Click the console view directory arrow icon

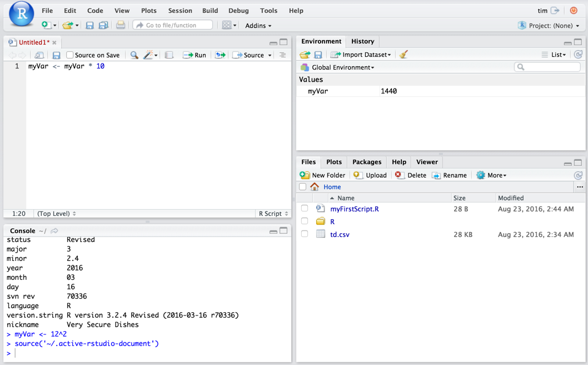pos(54,230)
